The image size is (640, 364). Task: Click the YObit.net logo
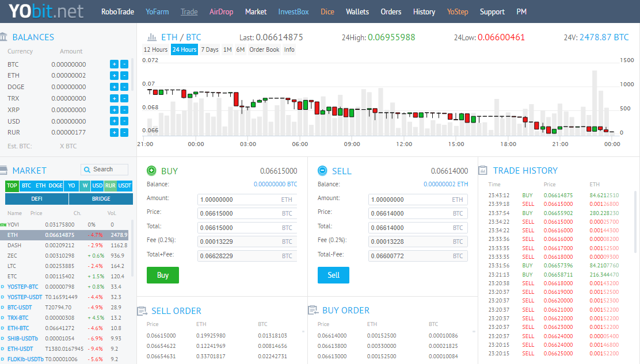tap(46, 12)
